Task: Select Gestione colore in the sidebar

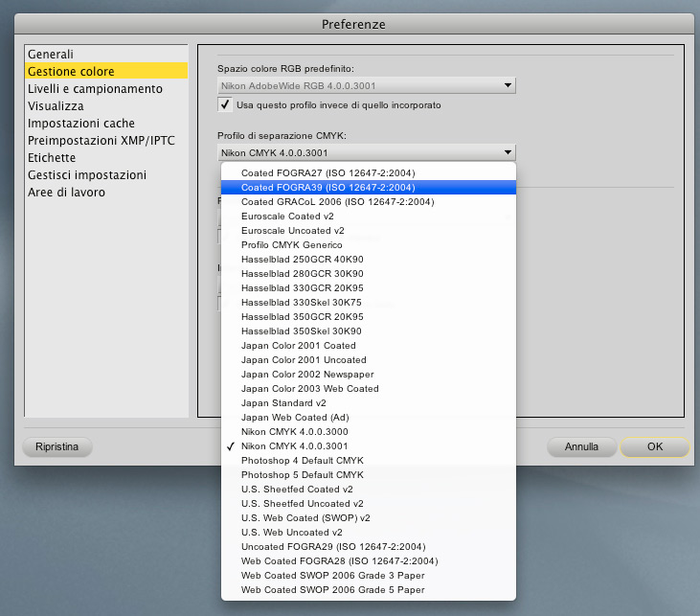Action: pos(106,71)
